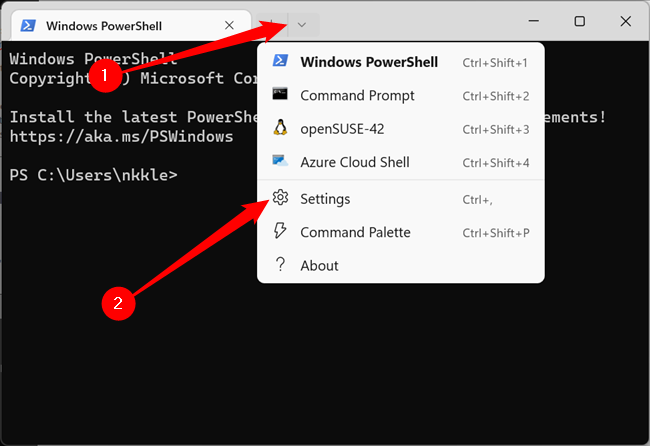The height and width of the screenshot is (446, 650).
Task: Click the Command Palette lightning icon
Action: pos(281,232)
